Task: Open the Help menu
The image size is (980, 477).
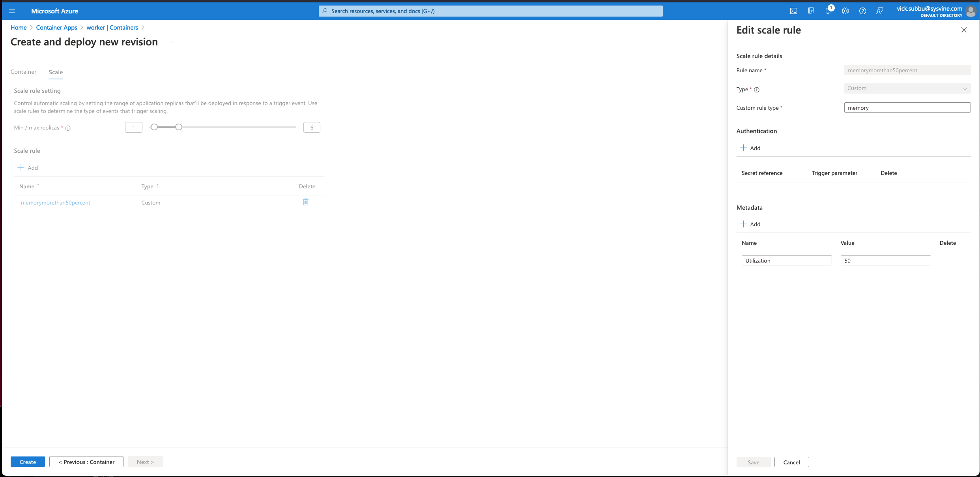Action: tap(862, 11)
